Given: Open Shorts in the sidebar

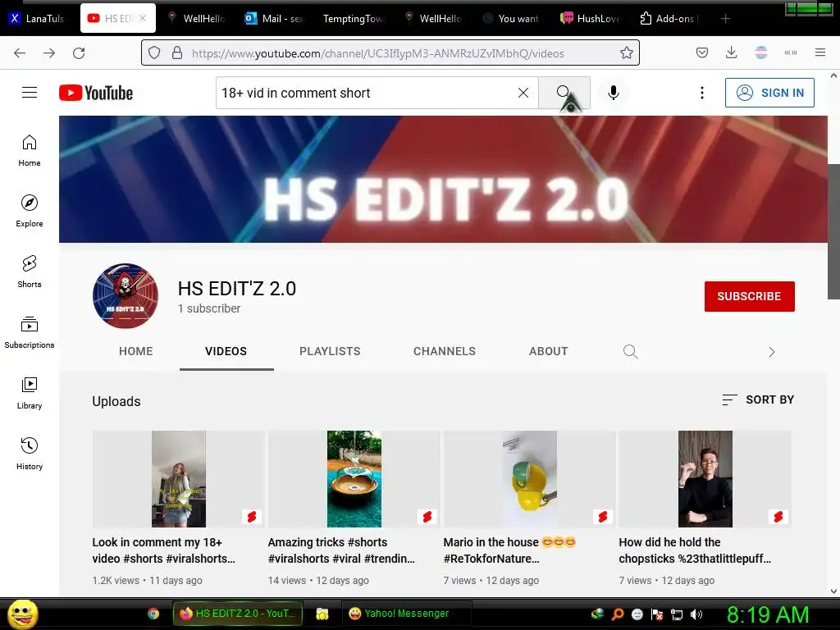Looking at the screenshot, I should point(30,272).
